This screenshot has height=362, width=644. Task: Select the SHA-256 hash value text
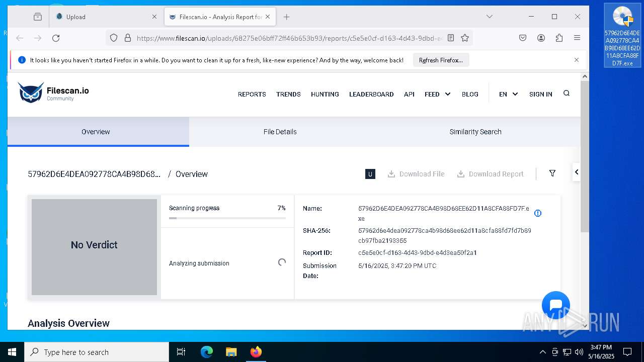(445, 236)
